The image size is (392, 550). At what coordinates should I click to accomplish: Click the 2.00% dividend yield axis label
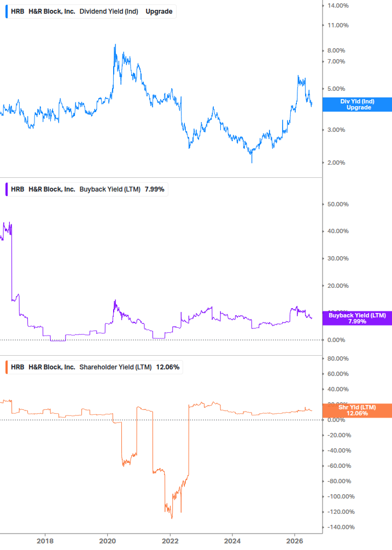[x=336, y=163]
